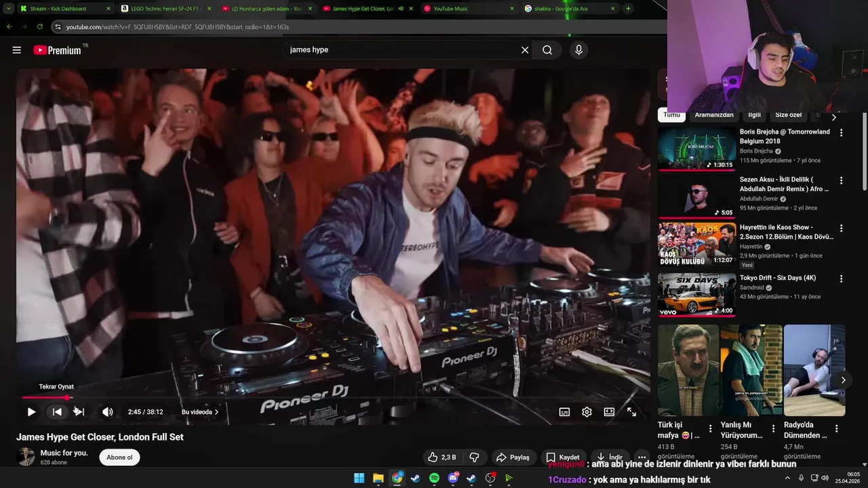868x488 pixels.
Task: Like the video (2,3 B)
Action: [441, 457]
